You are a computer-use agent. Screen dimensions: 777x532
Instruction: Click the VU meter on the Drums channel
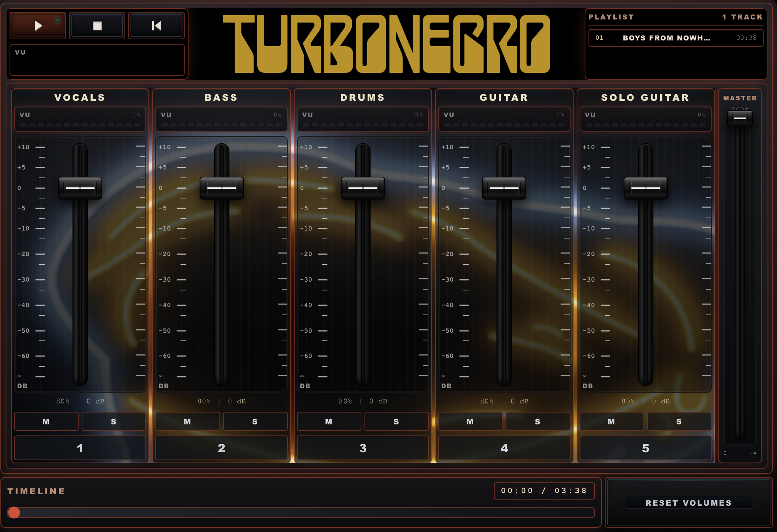pos(363,119)
